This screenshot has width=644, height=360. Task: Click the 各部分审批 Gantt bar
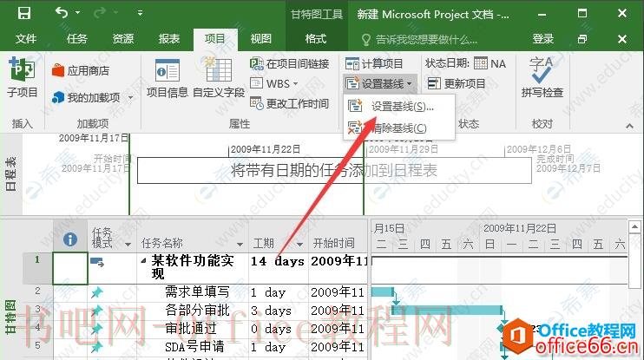[x=447, y=310]
